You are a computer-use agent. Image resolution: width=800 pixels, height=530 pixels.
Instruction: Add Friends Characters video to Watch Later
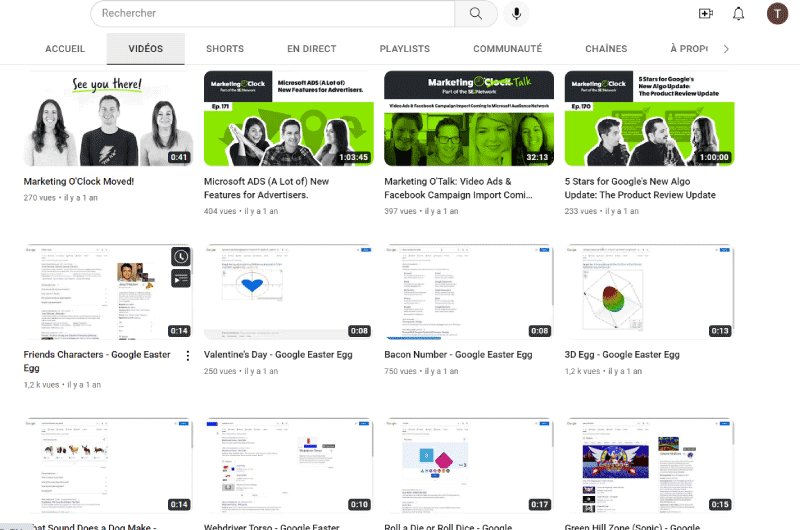click(x=181, y=257)
